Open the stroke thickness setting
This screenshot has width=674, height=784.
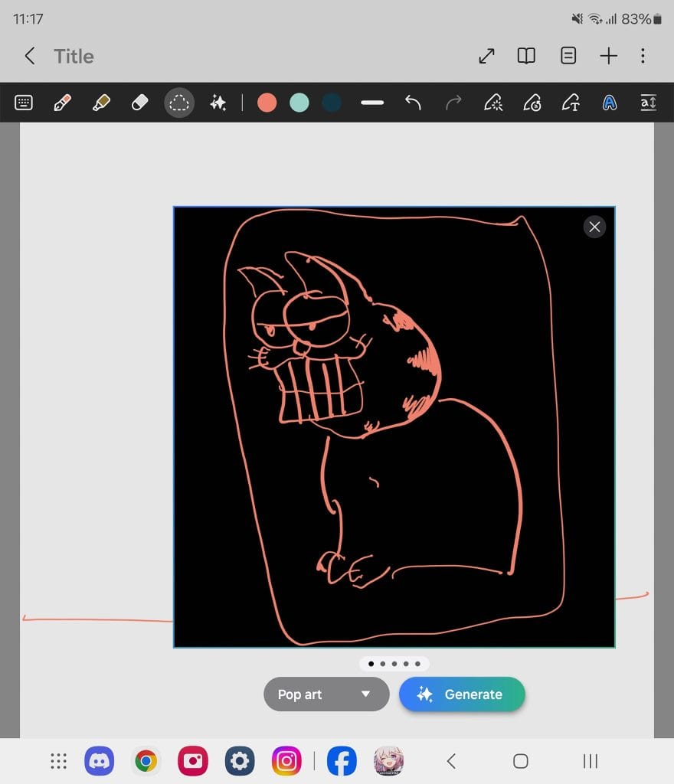coord(372,103)
